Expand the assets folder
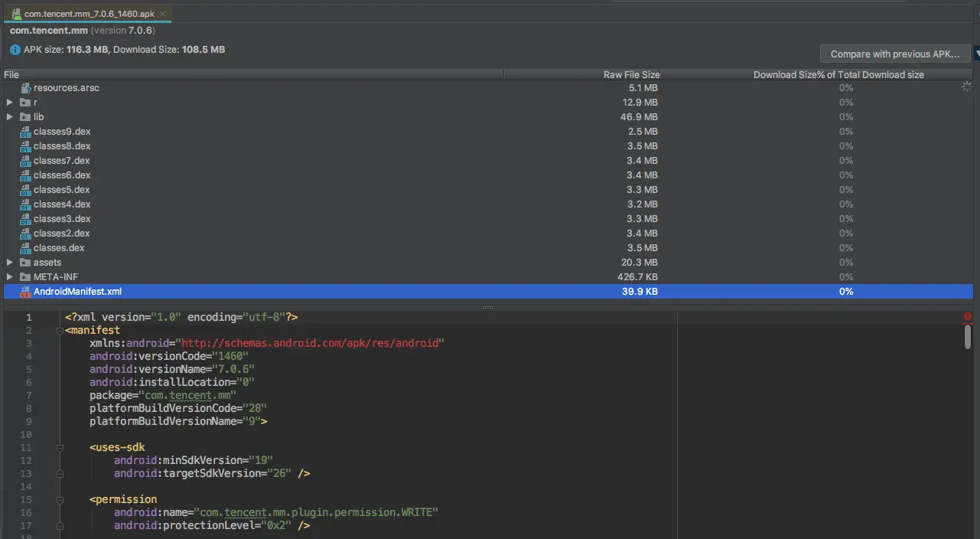The image size is (980, 539). [x=9, y=263]
